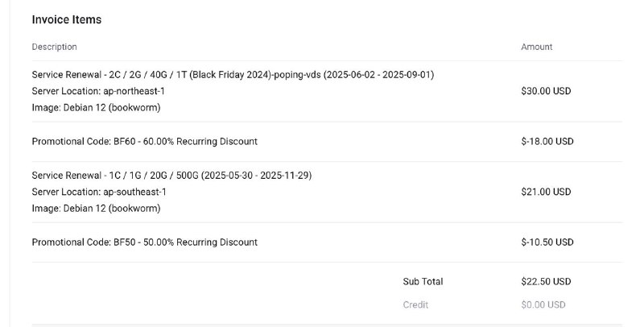Click the Credit label
644x327 pixels.
415,304
